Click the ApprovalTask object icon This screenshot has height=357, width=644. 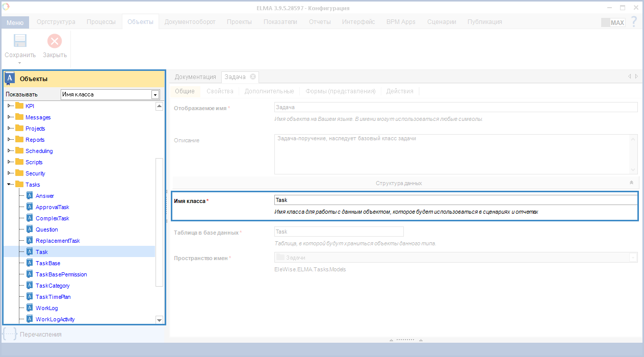(30, 207)
